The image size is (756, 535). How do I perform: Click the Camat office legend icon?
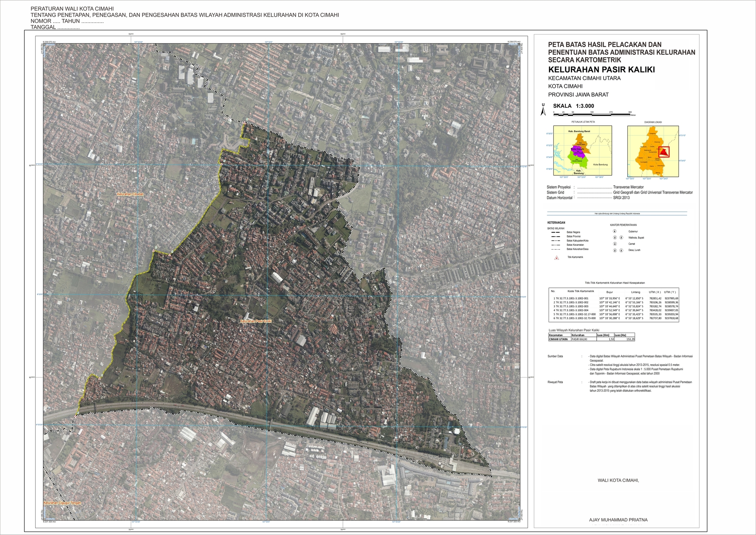615,244
